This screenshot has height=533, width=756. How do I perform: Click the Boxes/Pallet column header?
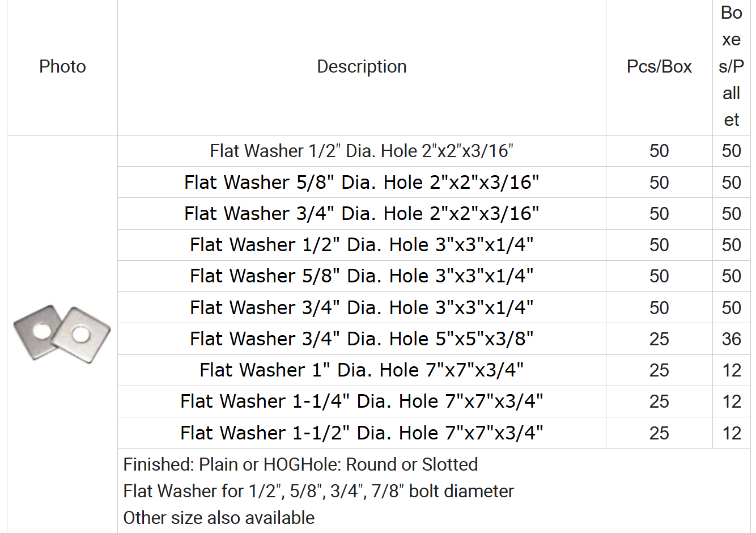[731, 66]
